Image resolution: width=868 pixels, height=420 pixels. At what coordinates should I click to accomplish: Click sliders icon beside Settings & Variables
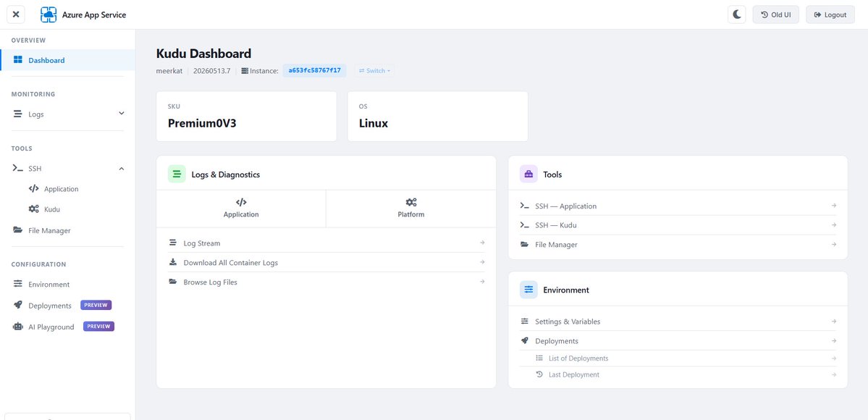coord(525,322)
